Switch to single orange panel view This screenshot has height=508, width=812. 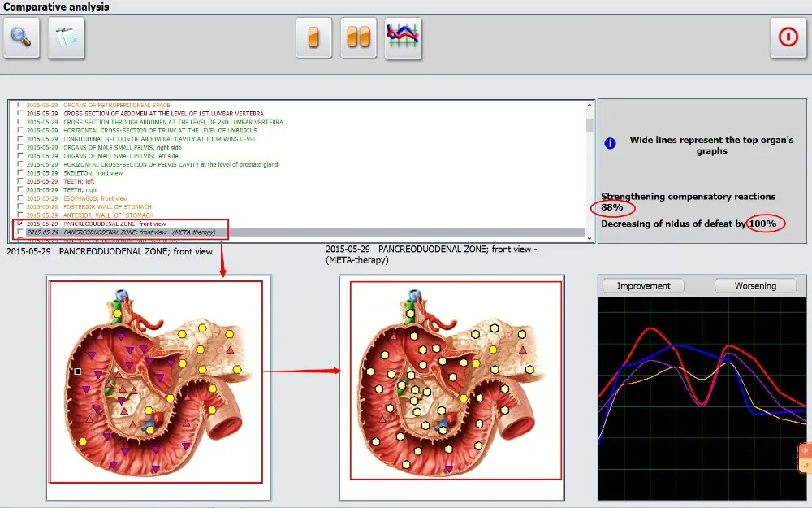tap(313, 38)
